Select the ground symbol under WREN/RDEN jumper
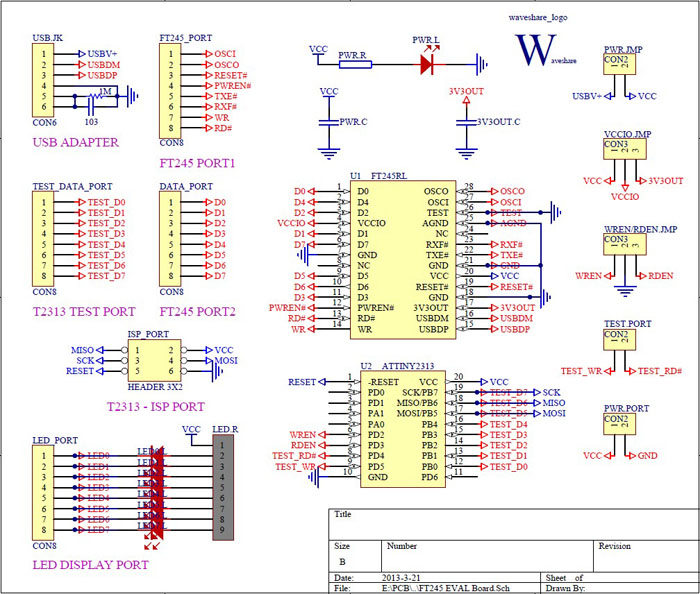Image resolution: width=700 pixels, height=594 pixels. coord(625,291)
